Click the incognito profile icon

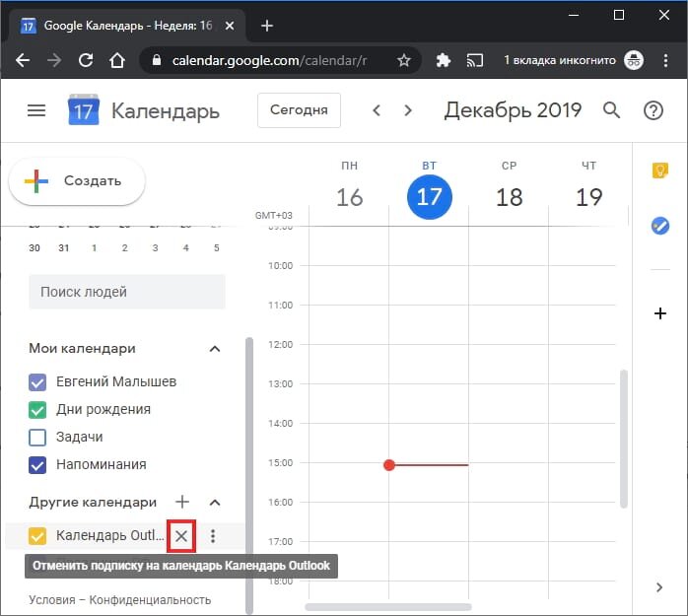point(634,60)
